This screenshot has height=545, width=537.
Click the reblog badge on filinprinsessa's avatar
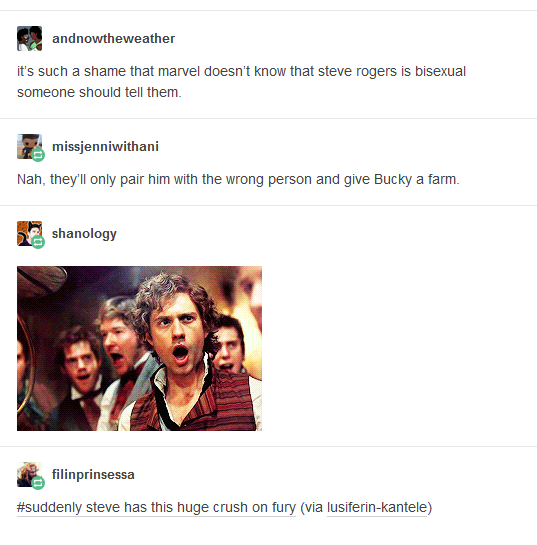point(38,483)
